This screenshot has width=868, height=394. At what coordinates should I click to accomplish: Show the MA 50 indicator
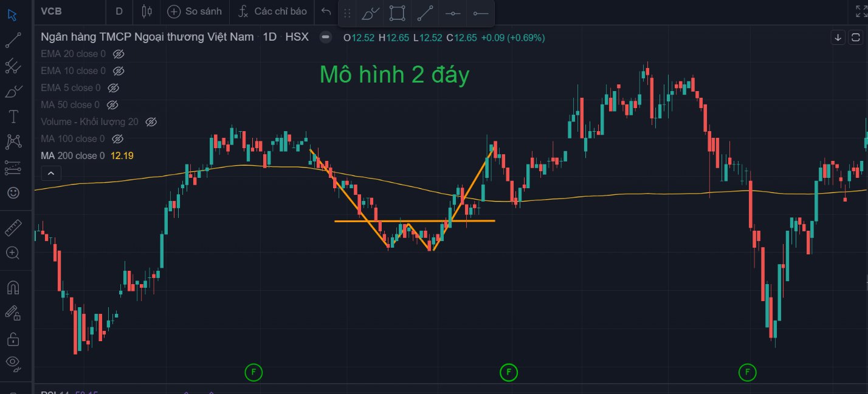[x=113, y=105]
